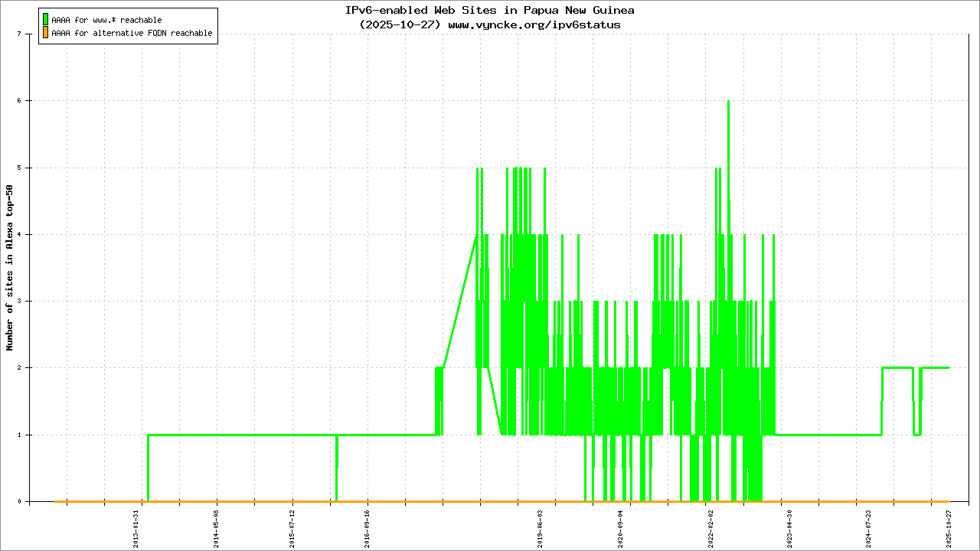Click the 2024-07-23 date label
980x551 pixels.
pyautogui.click(x=869, y=525)
